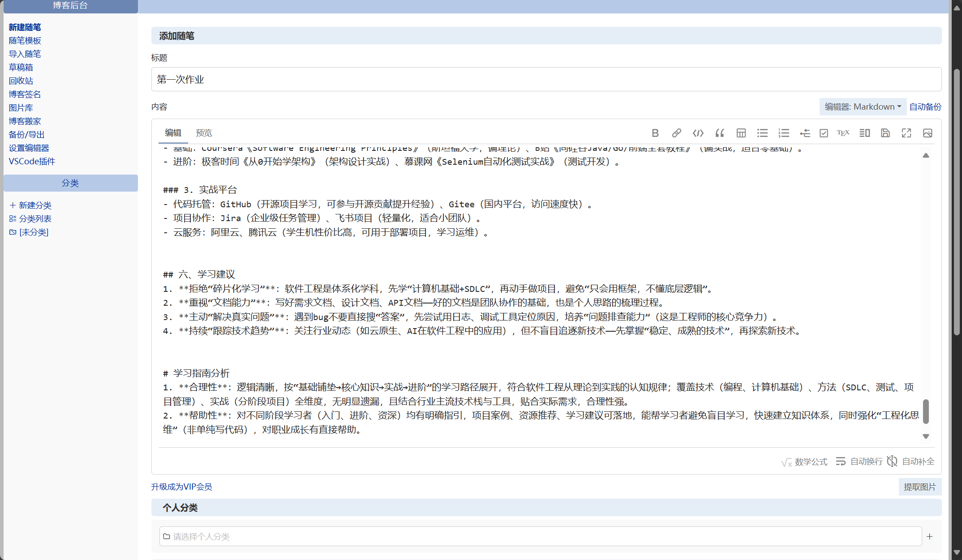Viewport: 962px width, 560px height.
Task: Open 草稿箱 from the sidebar menu
Action: 21,67
